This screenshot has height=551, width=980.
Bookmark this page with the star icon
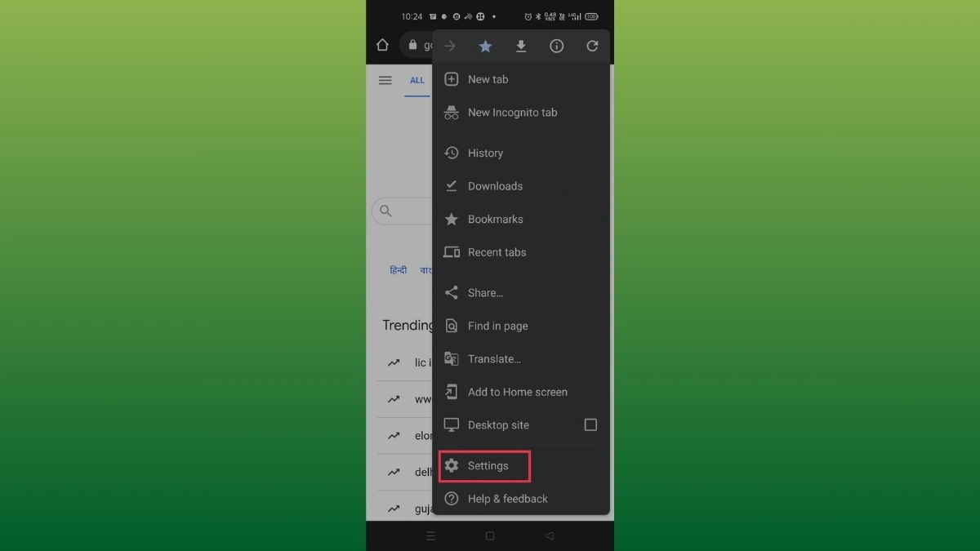pyautogui.click(x=485, y=46)
